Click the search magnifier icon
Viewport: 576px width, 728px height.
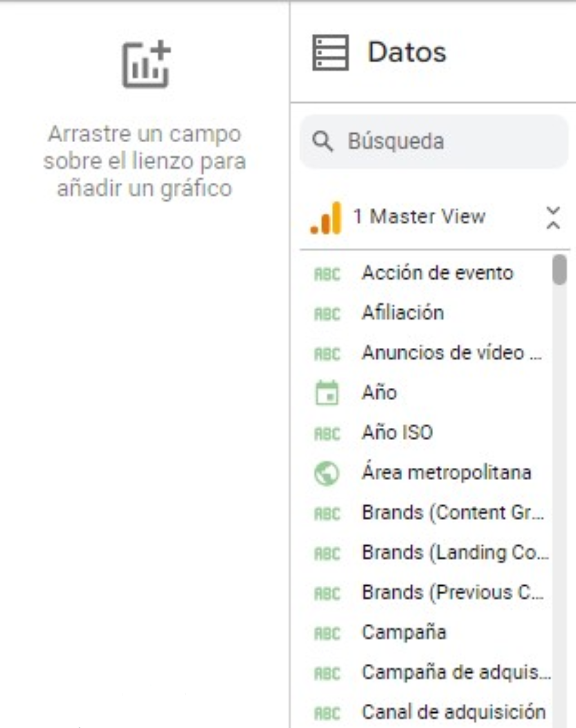(322, 141)
